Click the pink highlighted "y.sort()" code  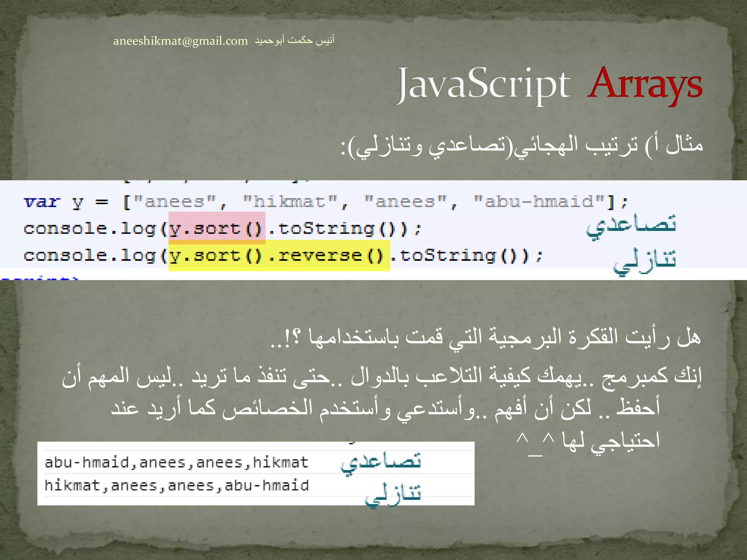217,229
